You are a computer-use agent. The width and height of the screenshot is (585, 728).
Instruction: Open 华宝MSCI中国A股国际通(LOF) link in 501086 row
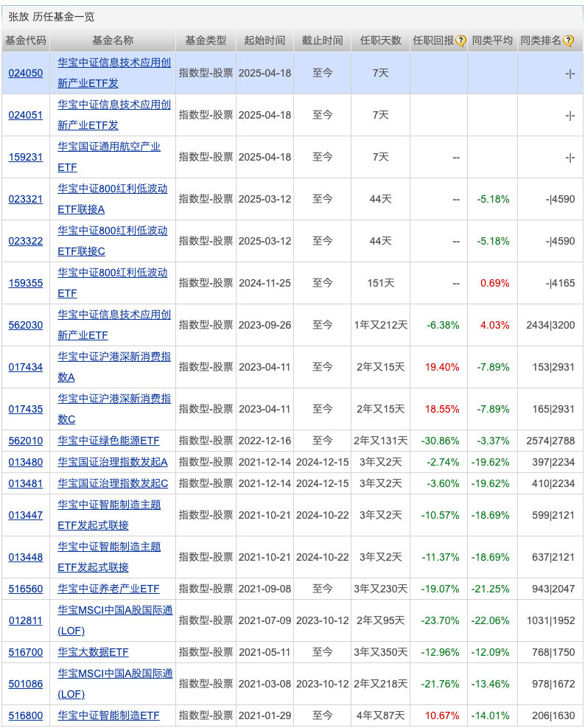pos(115,684)
